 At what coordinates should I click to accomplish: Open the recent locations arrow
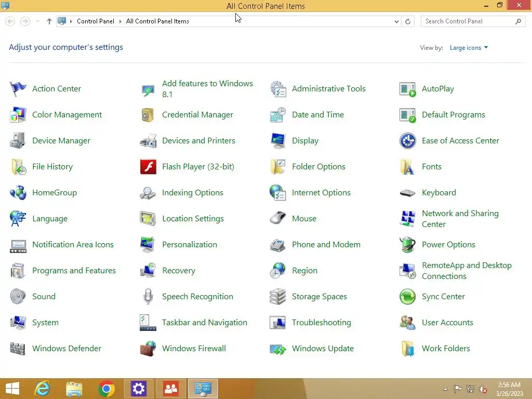(x=37, y=21)
